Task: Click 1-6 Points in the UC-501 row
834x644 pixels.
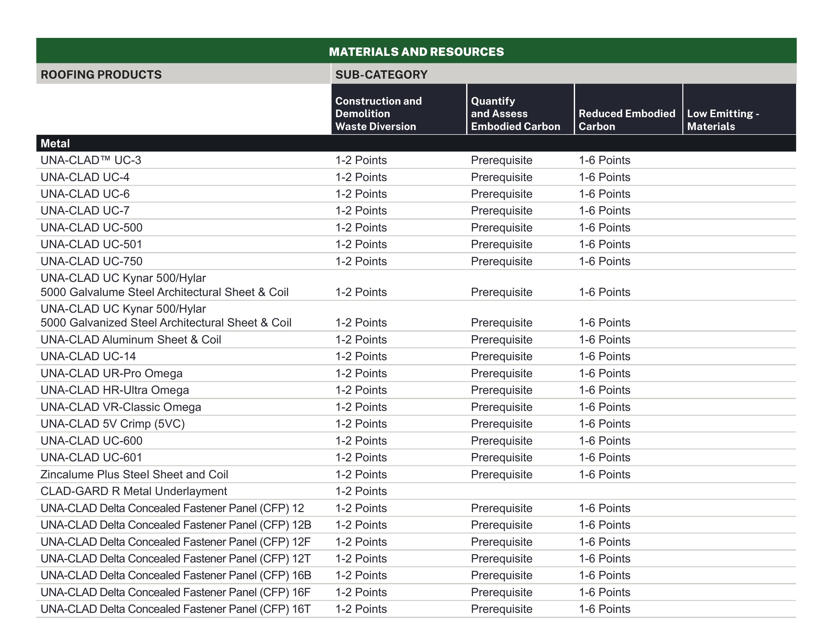Action: 605,244
